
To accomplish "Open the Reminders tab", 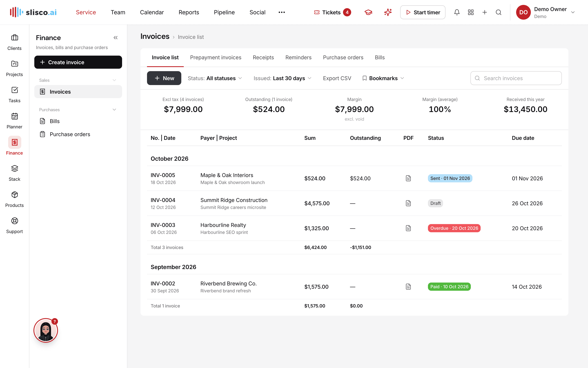I will coord(298,57).
